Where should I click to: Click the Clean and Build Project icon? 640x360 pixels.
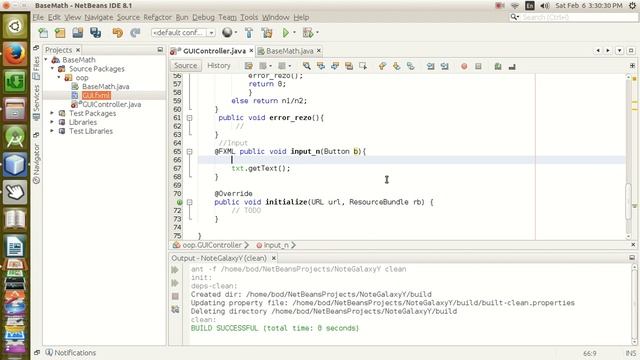(267, 33)
